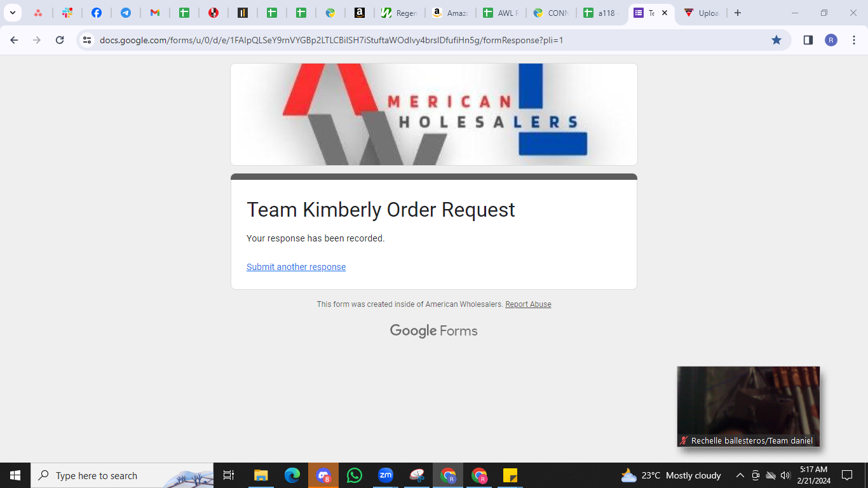The width and height of the screenshot is (868, 488).
Task: Expand the hidden system tray icons
Action: click(x=740, y=475)
